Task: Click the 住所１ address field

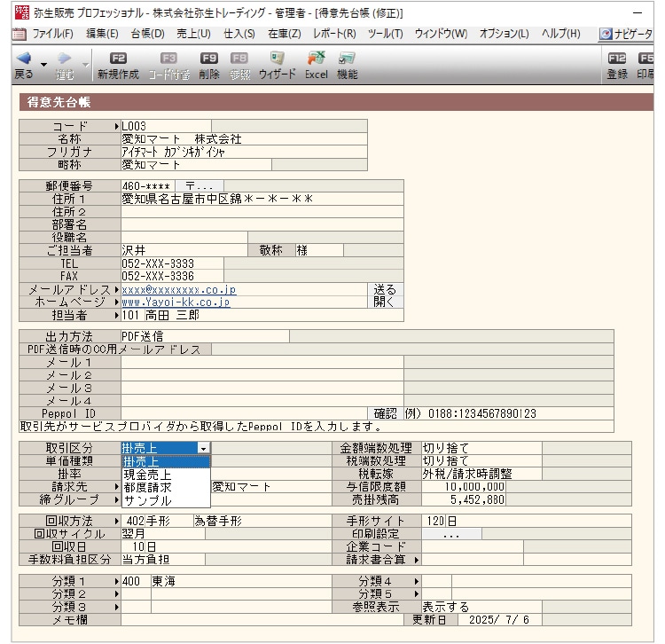Action: click(262, 199)
